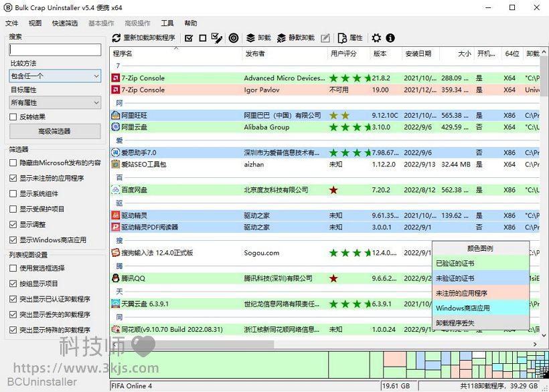Click the 未验证的证书 blue legend swatch

481,278
